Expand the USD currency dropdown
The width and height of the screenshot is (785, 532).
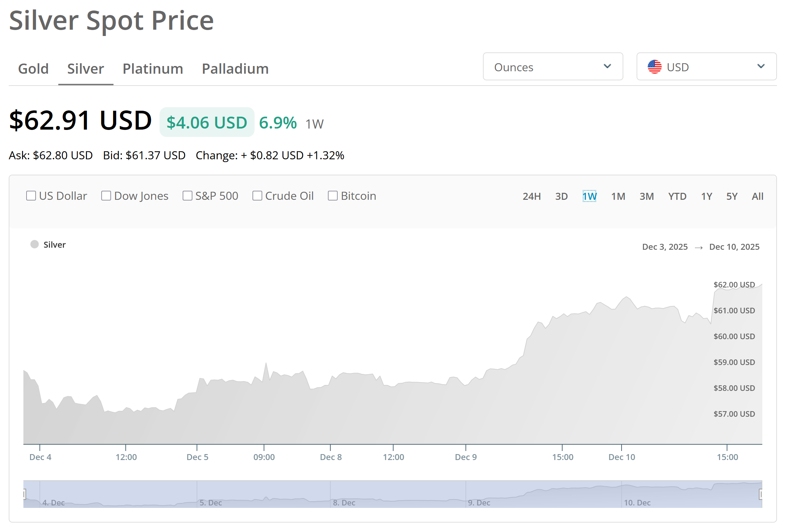[x=706, y=67]
